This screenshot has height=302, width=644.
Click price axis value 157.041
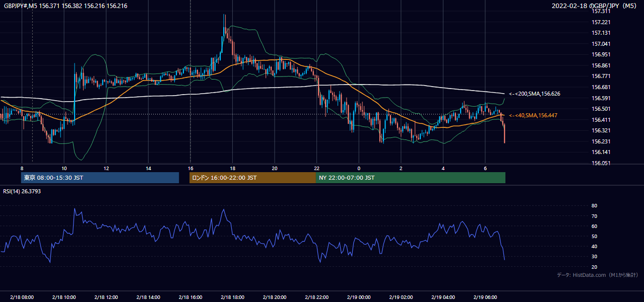pos(601,44)
